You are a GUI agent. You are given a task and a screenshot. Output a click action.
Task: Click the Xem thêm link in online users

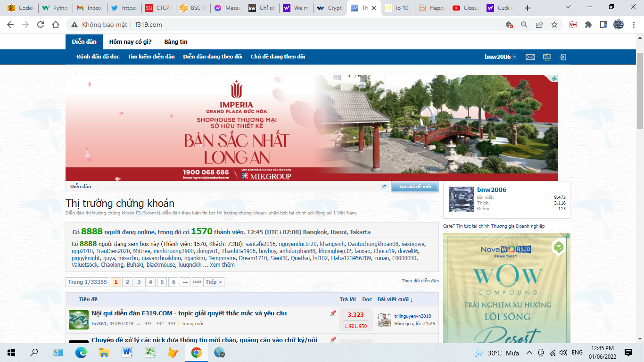coord(222,265)
